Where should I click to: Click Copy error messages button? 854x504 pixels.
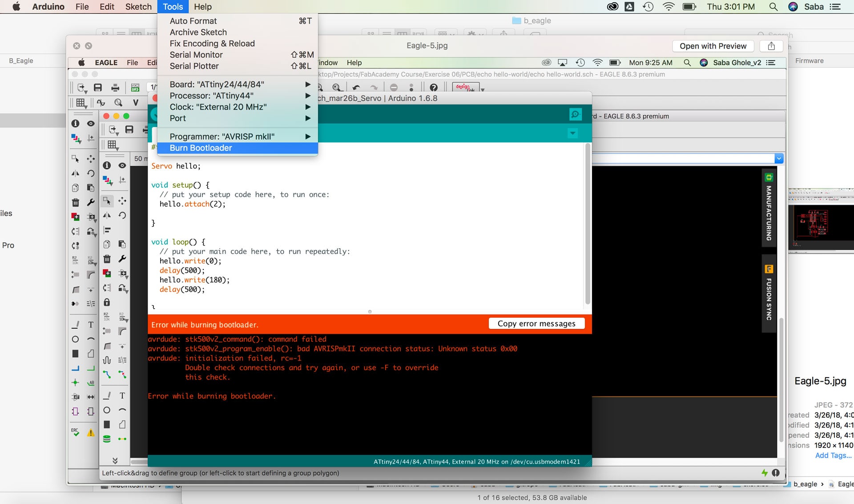536,323
